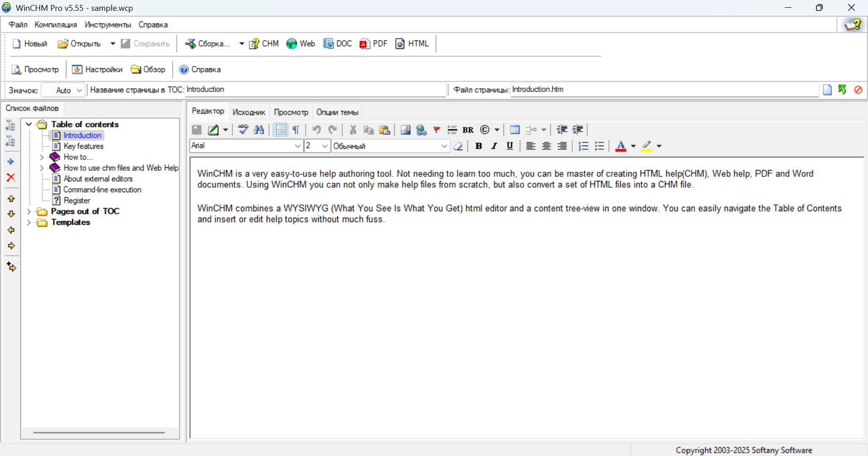Click the Новый toolbar button

click(x=30, y=43)
